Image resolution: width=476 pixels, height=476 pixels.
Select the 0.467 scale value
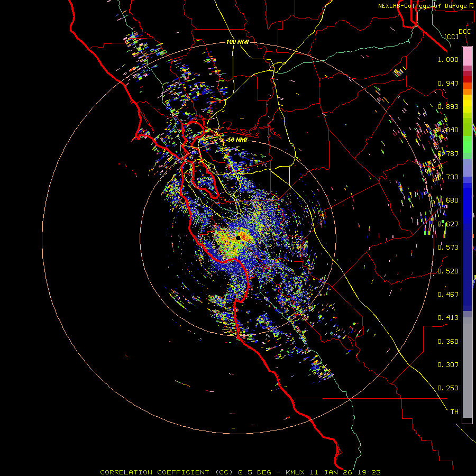(448, 295)
